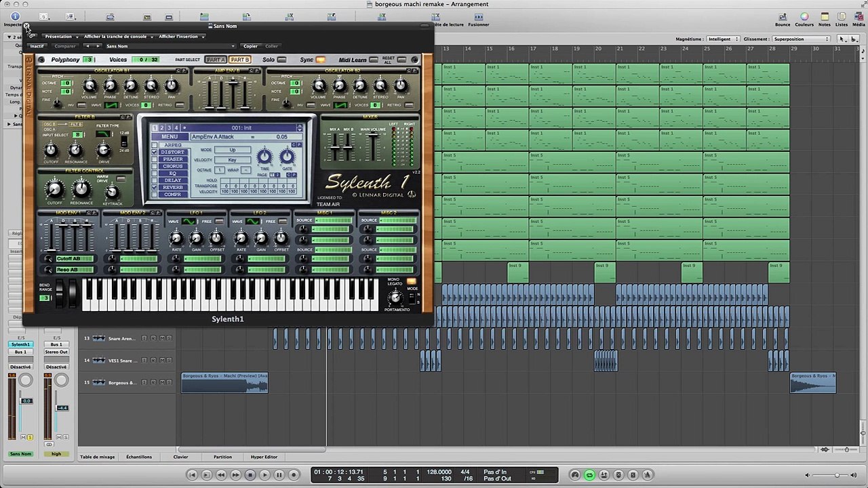The height and width of the screenshot is (488, 868).
Task: Go to beginning of project
Action: 192,475
